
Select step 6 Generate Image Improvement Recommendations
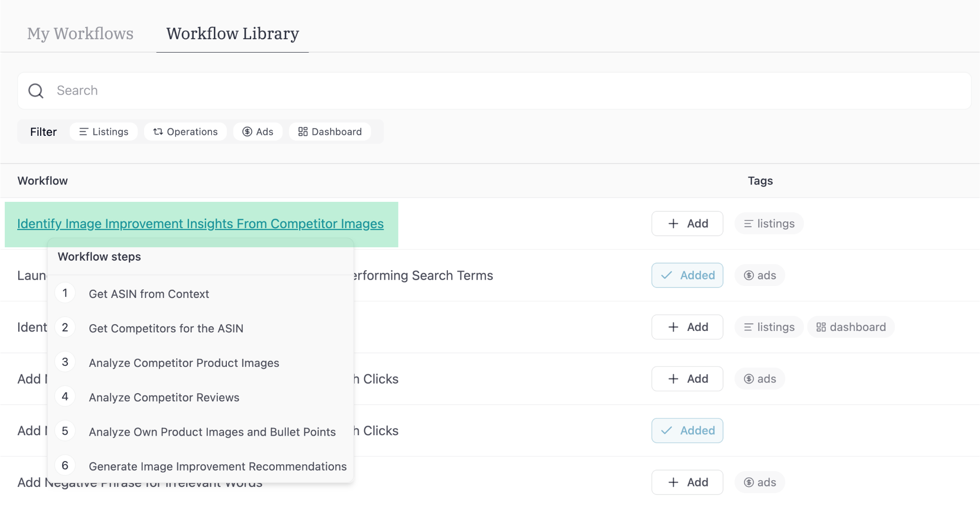tap(217, 466)
